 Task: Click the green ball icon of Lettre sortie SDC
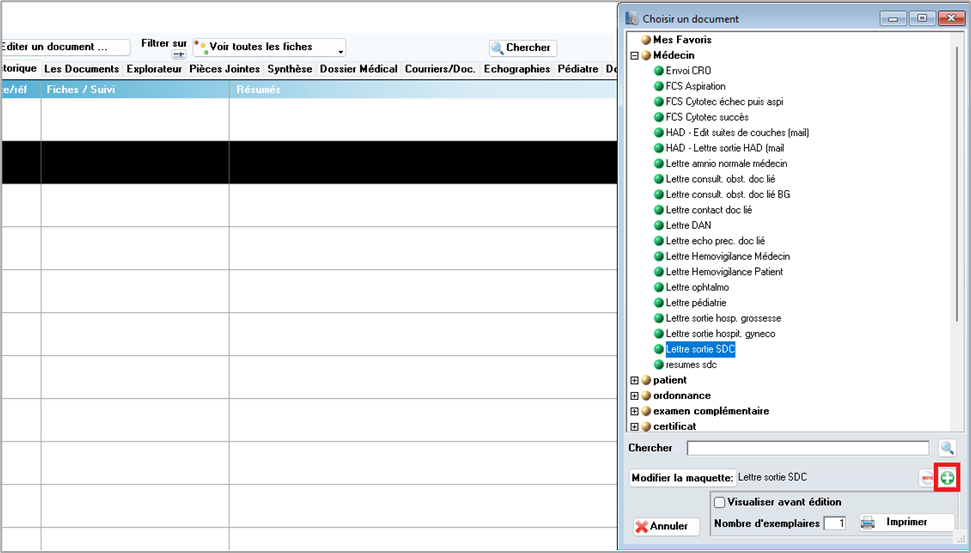pos(659,349)
